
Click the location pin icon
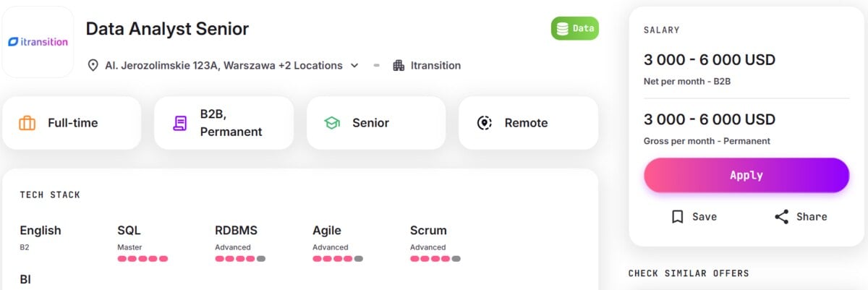tap(93, 65)
